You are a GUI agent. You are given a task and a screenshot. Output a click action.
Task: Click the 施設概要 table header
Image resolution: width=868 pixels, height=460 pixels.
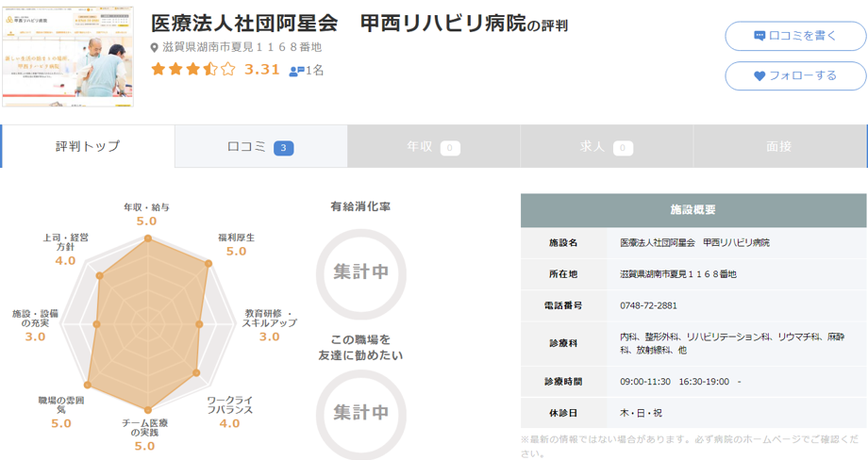(x=693, y=210)
